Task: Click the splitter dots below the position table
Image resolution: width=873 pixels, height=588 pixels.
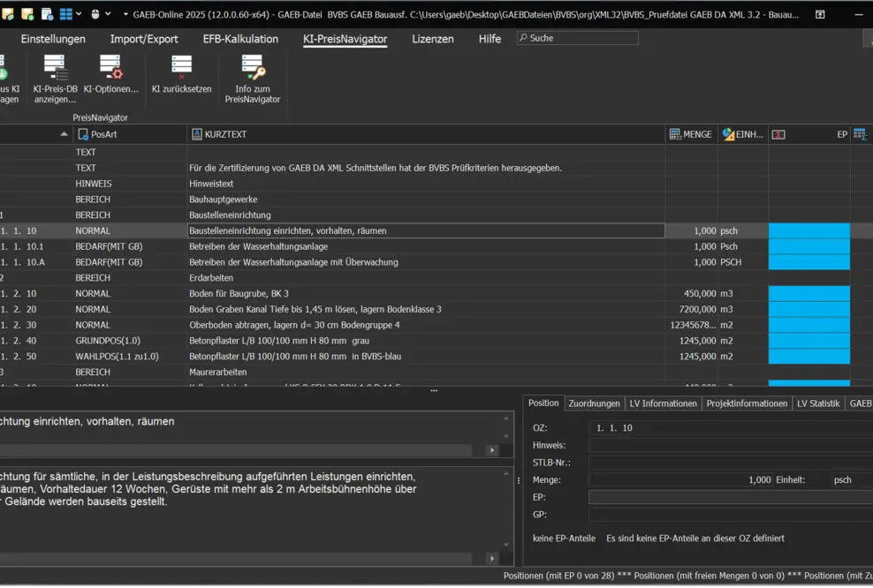Action: point(434,390)
